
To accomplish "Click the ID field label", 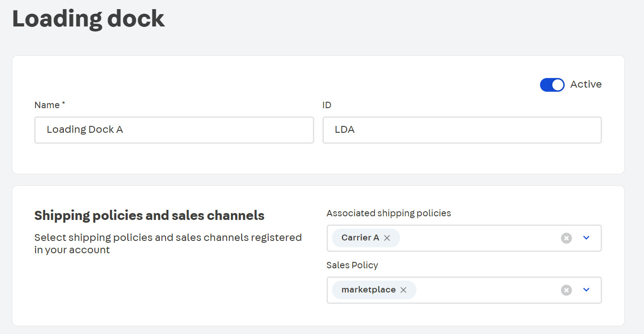I will pyautogui.click(x=327, y=105).
